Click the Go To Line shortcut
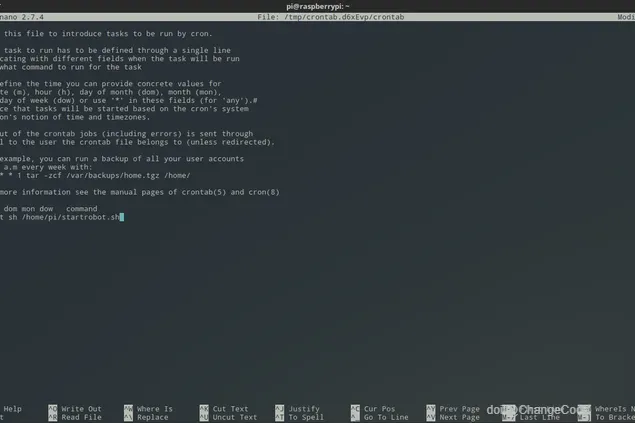The image size is (635, 423). [380, 417]
